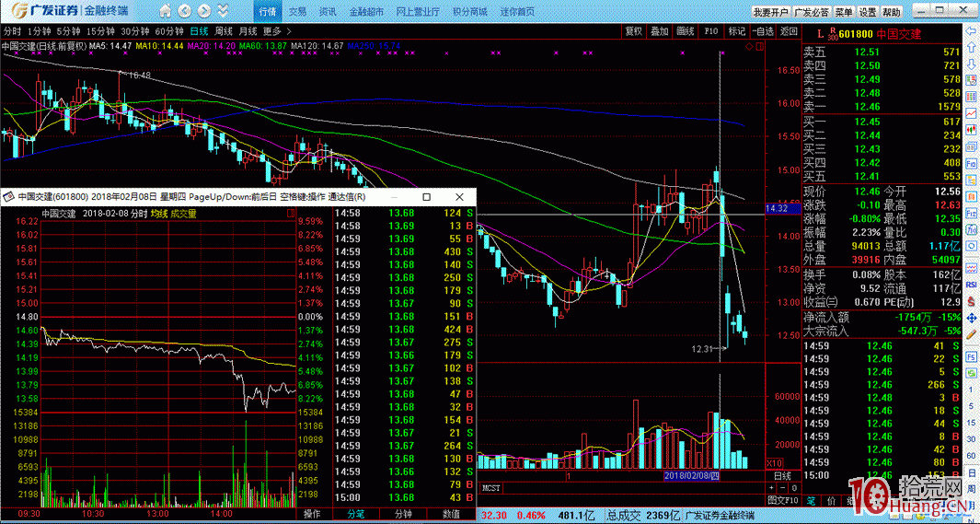
Task: Expand the 更多 periods dropdown
Action: coord(277,30)
